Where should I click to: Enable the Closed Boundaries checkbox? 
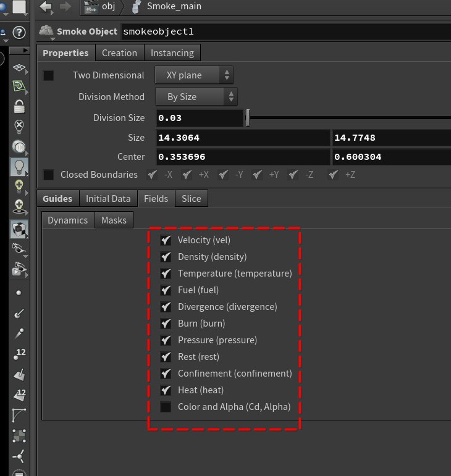click(48, 175)
